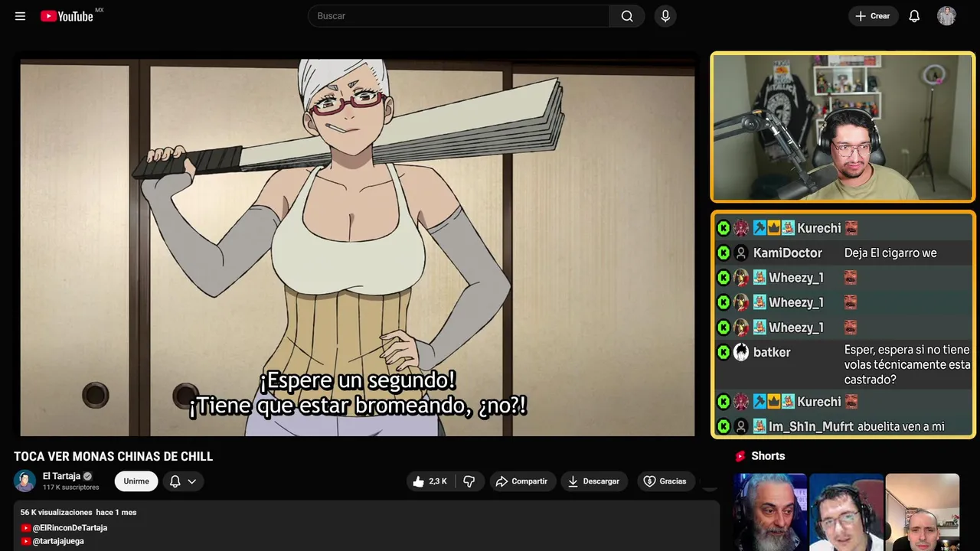Open El Tartaja channel avatar
Screen dimensions: 980x551
point(25,481)
